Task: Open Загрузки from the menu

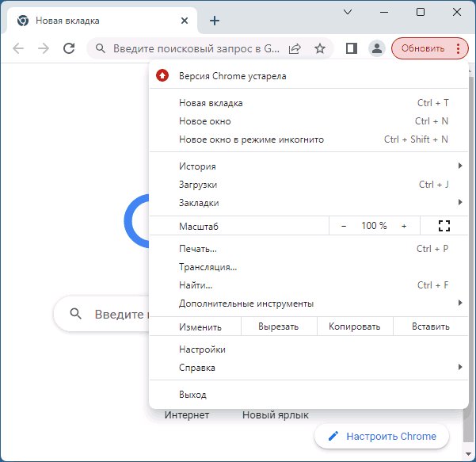Action: [x=308, y=185]
